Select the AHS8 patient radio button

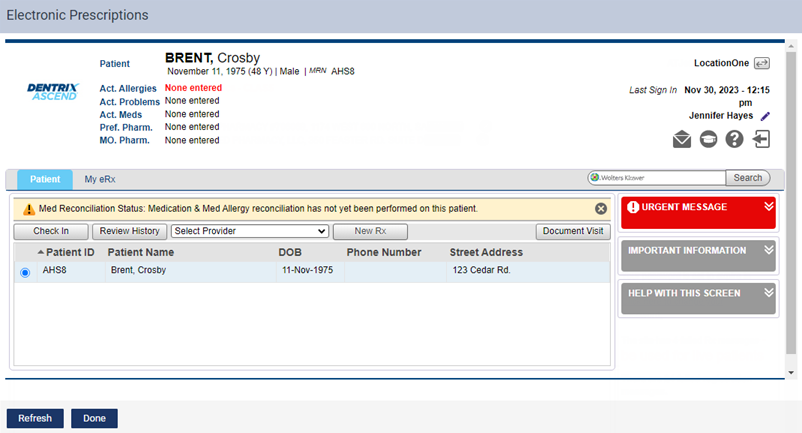(25, 272)
